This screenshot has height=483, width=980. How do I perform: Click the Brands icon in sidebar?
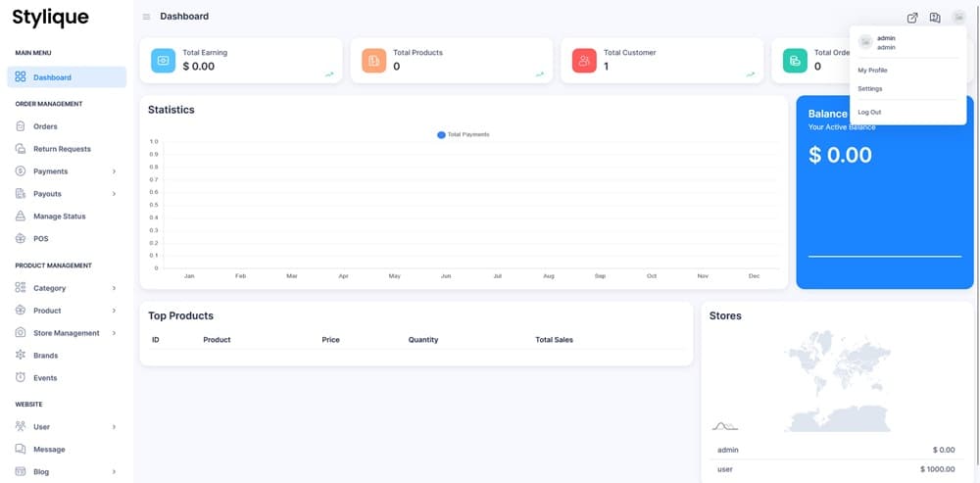(22, 355)
